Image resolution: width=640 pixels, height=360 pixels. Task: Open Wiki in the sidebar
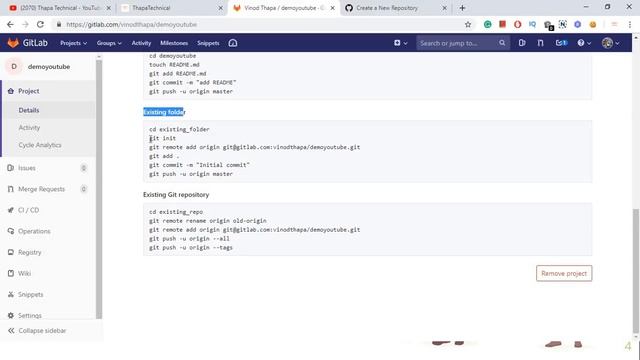tap(24, 273)
